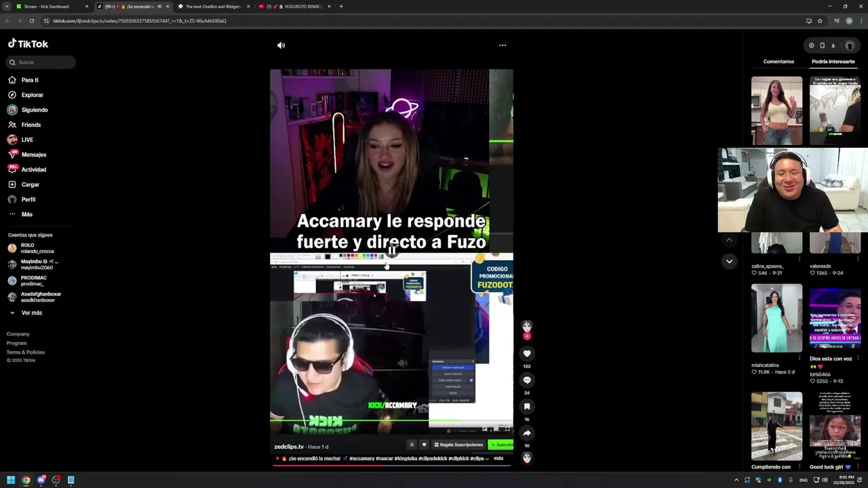This screenshot has height=488, width=868.
Task: Expand the caption with más
Action: click(x=498, y=459)
